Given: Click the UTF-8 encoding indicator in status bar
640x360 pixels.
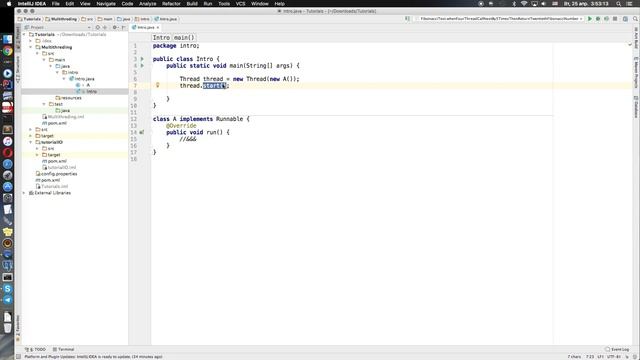Looking at the screenshot, I should [x=614, y=356].
